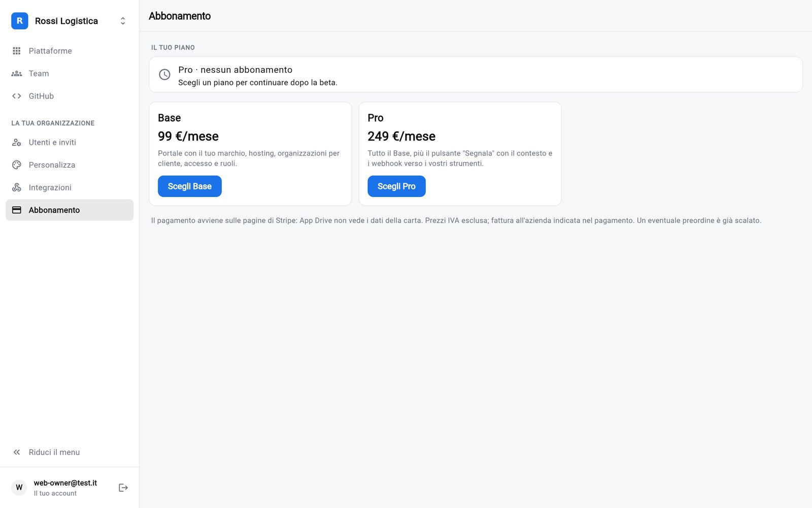Click the Base plan title
Image resolution: width=812 pixels, height=508 pixels.
coord(170,118)
